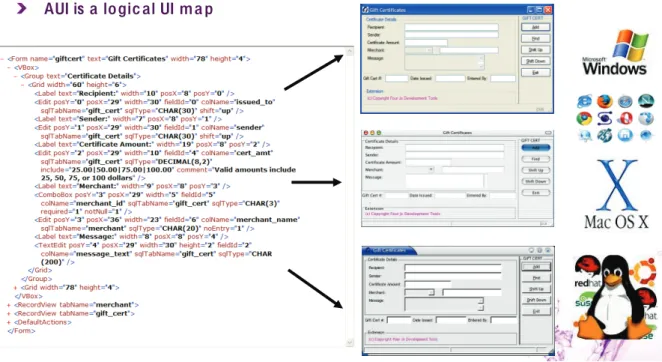
Task: Click Shift Down in the Linux window
Action: pyautogui.click(x=536, y=300)
